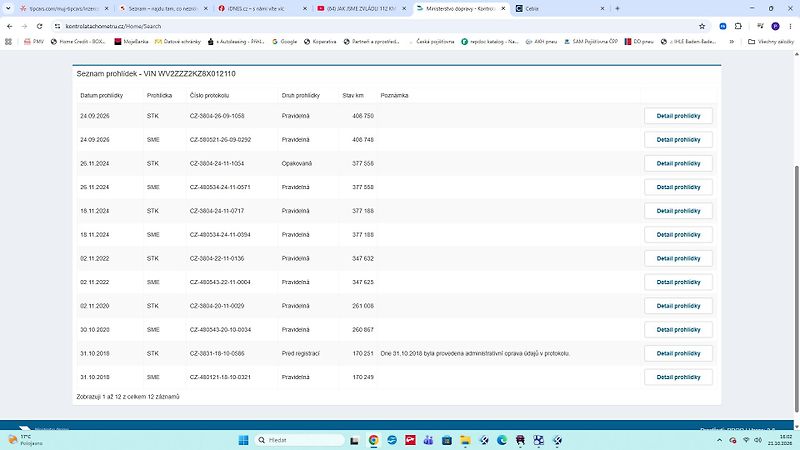This screenshot has height=450, width=800.
Task: Open Datové schránky bookmark
Action: point(178,41)
